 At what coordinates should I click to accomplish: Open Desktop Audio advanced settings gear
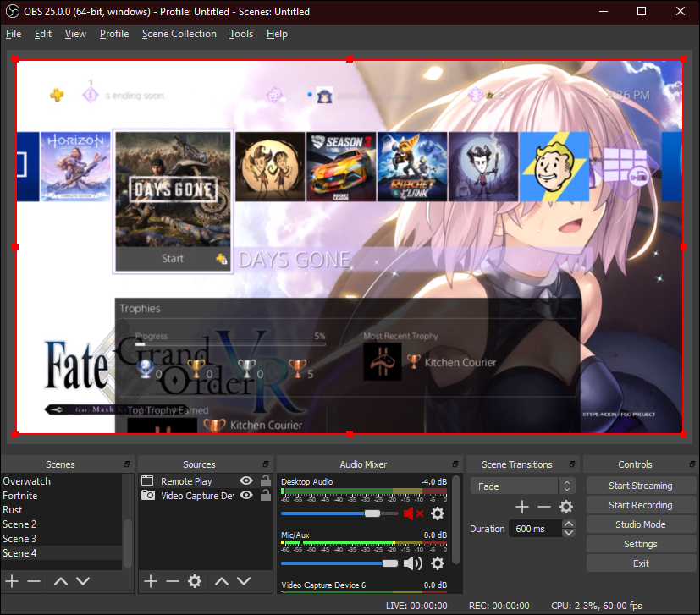437,513
